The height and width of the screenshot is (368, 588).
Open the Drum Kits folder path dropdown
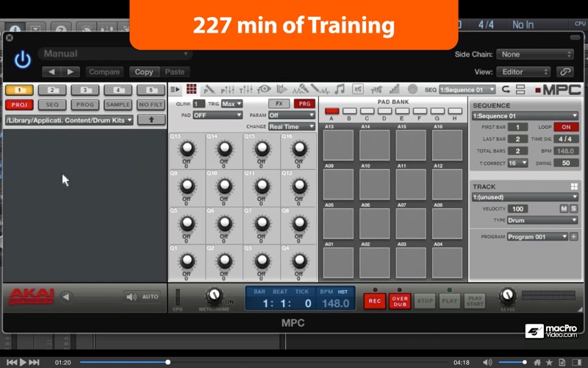69,120
